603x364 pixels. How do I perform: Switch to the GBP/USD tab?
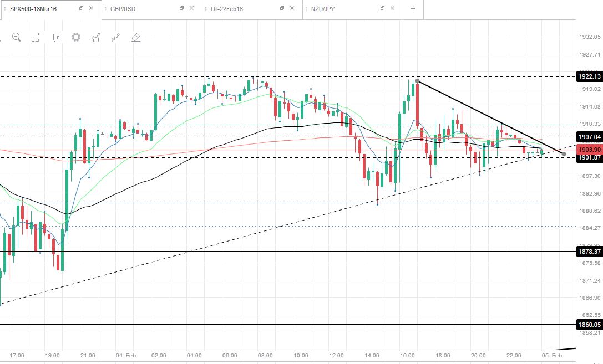(x=123, y=9)
